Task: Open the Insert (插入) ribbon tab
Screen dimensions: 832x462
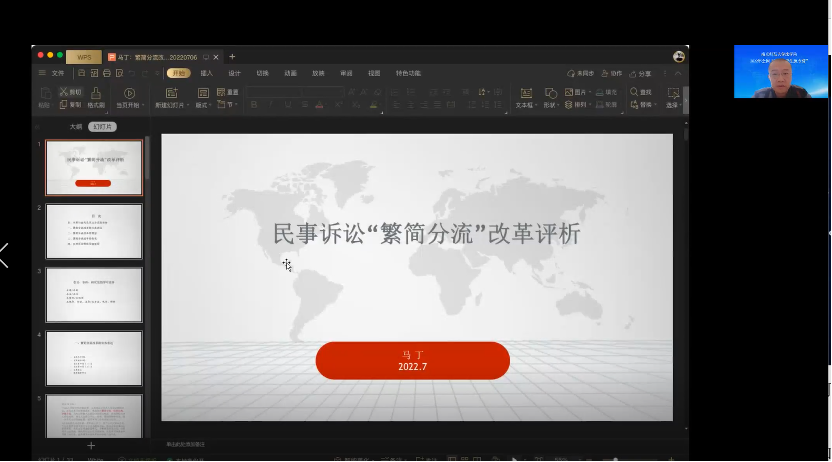Action: 206,73
